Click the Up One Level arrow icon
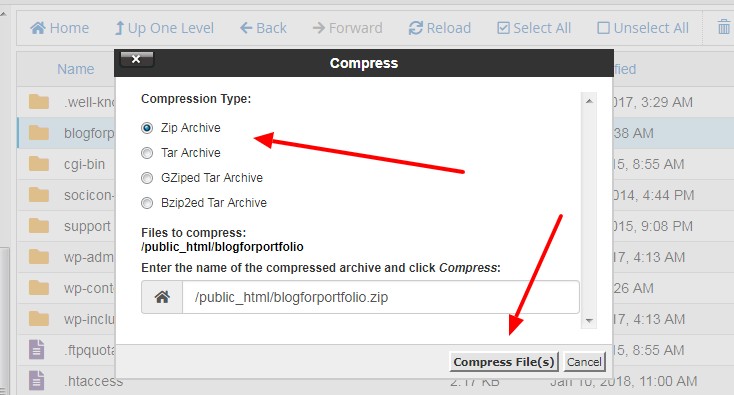The width and height of the screenshot is (734, 395). pos(120,28)
